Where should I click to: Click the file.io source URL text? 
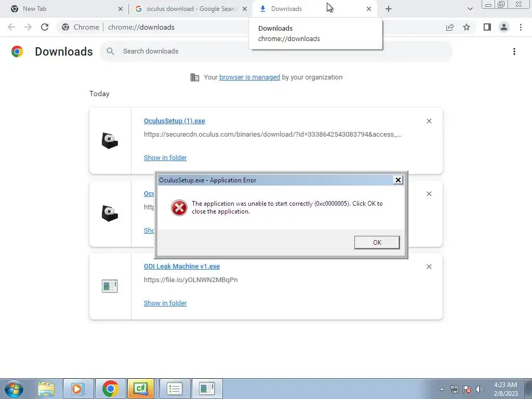pyautogui.click(x=191, y=280)
